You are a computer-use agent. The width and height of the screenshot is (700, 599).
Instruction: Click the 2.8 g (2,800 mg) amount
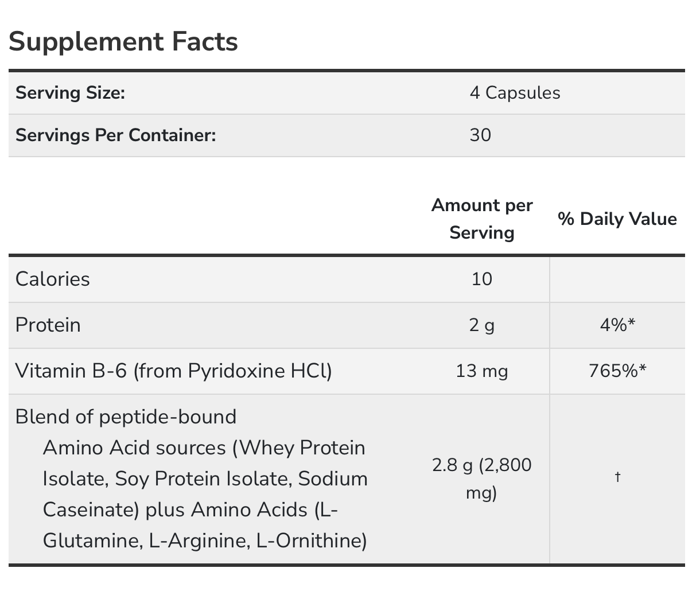click(x=482, y=479)
